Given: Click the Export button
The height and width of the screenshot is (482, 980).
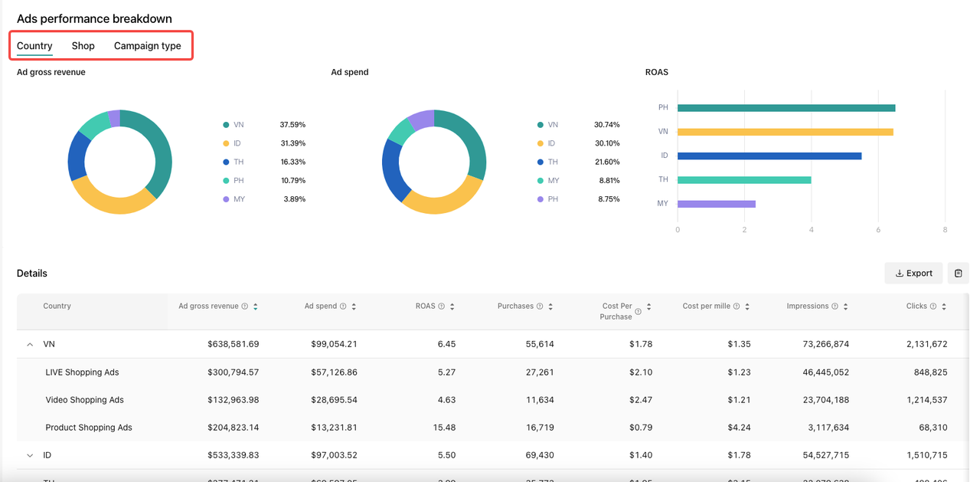Looking at the screenshot, I should pos(913,274).
